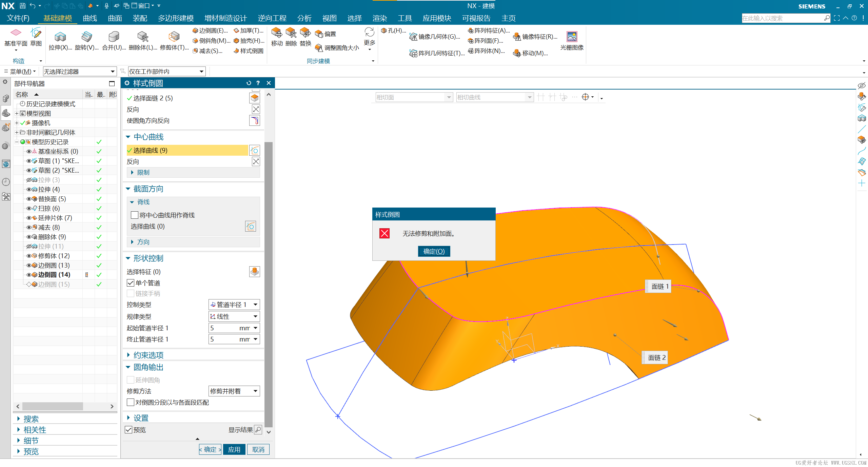Switch to the 曲面 ribbon tab

pyautogui.click(x=115, y=18)
